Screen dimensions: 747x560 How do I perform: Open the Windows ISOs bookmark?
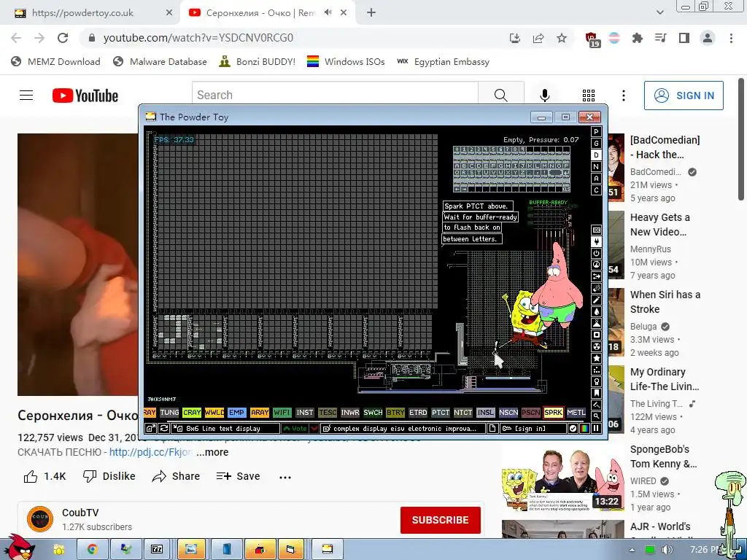pyautogui.click(x=346, y=61)
